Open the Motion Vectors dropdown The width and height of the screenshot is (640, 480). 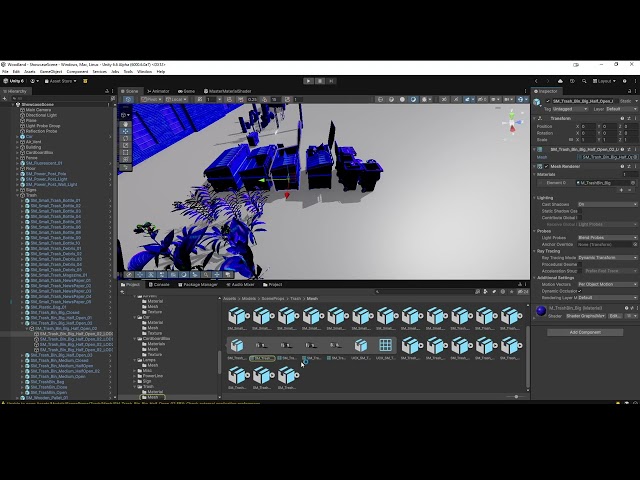pos(607,284)
